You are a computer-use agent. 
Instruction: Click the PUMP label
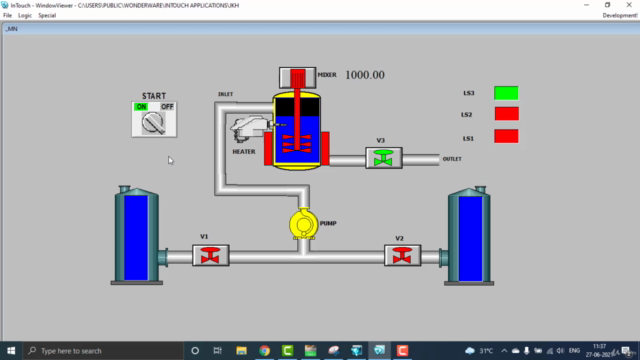coord(328,224)
